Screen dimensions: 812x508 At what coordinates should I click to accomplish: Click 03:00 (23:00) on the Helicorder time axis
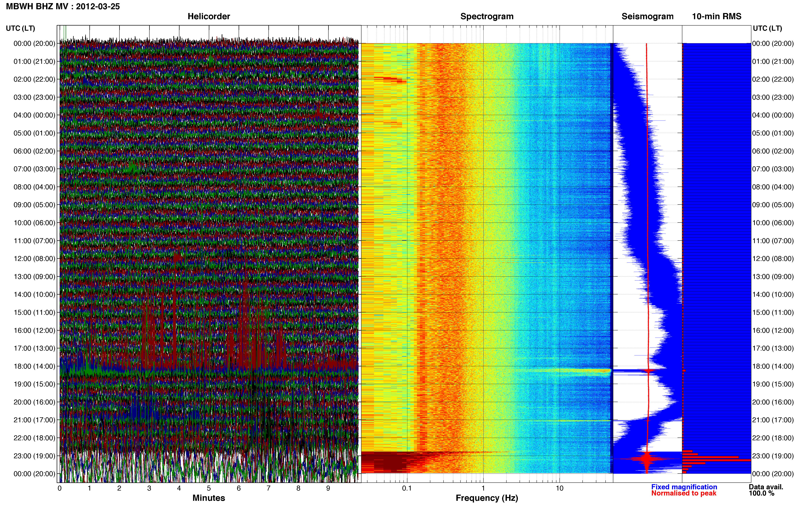(x=34, y=97)
